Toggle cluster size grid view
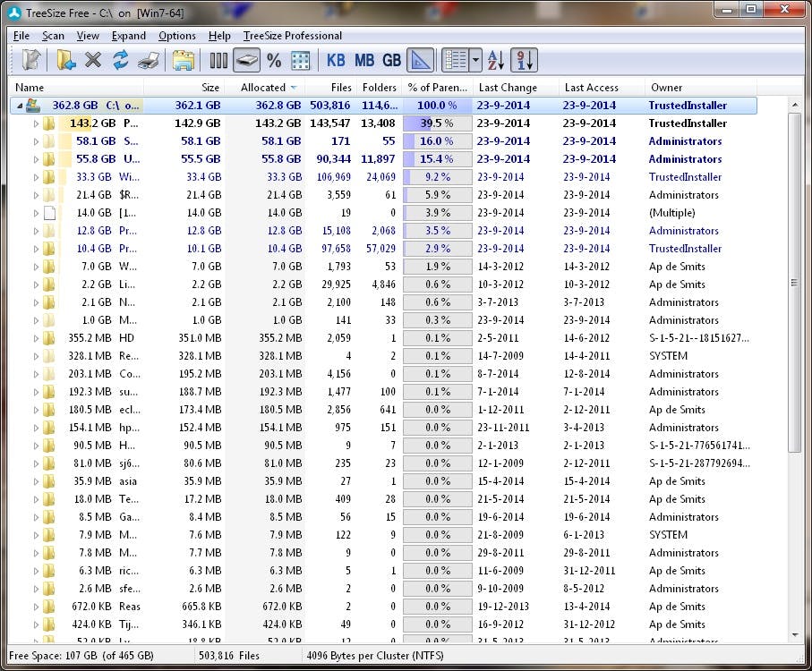The height and width of the screenshot is (671, 812). click(300, 60)
